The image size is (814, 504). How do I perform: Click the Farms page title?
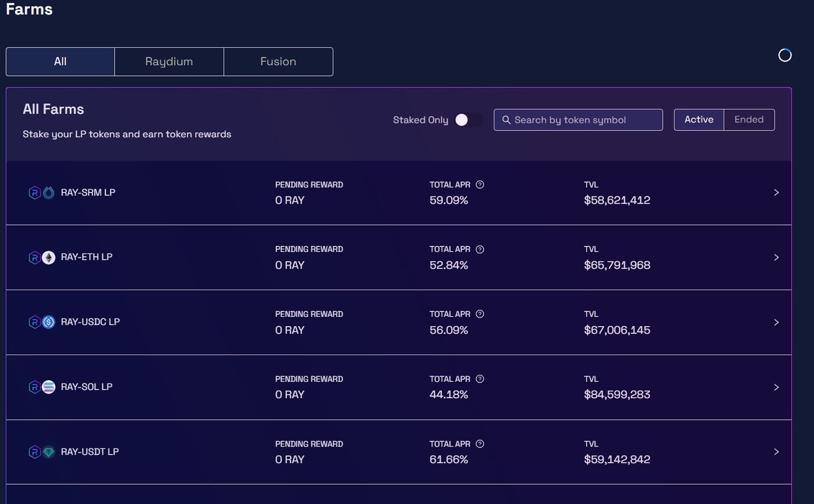[x=29, y=9]
